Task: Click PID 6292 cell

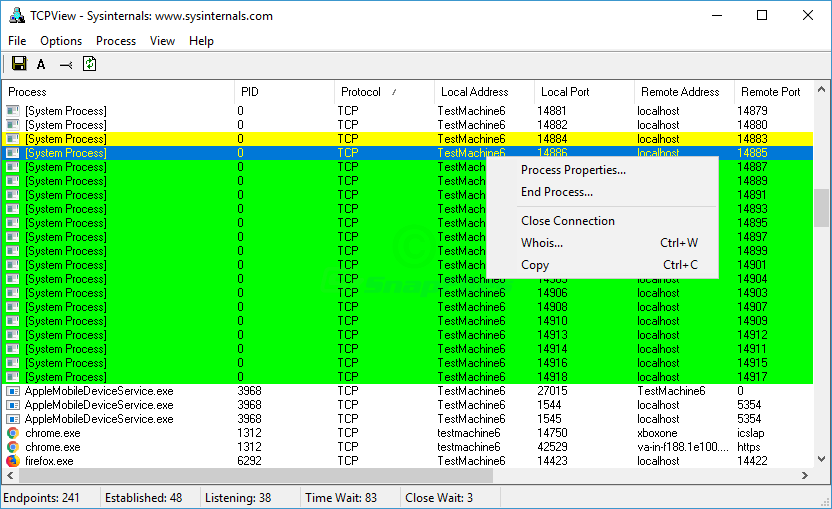Action: click(249, 461)
